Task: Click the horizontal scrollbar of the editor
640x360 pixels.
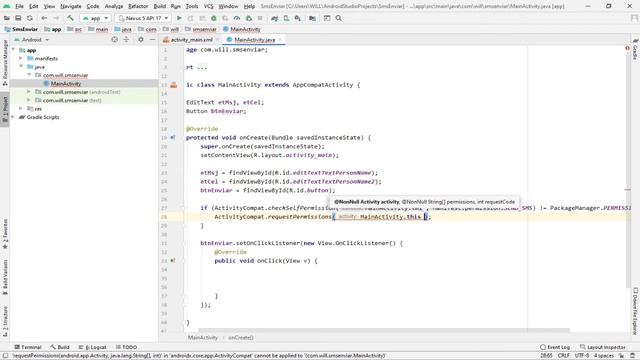Action: (384, 330)
